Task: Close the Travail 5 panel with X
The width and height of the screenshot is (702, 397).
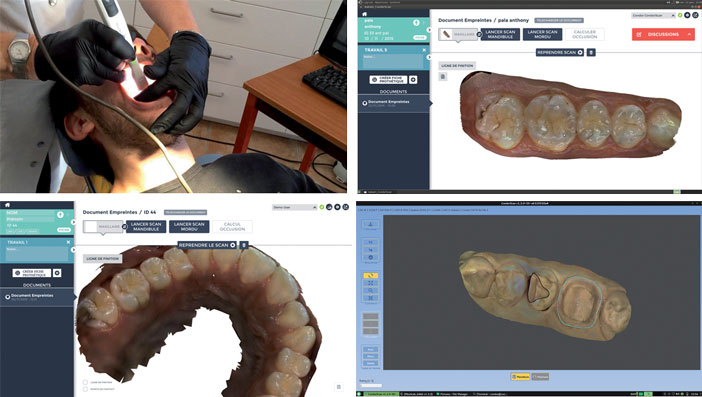Action: [x=424, y=50]
